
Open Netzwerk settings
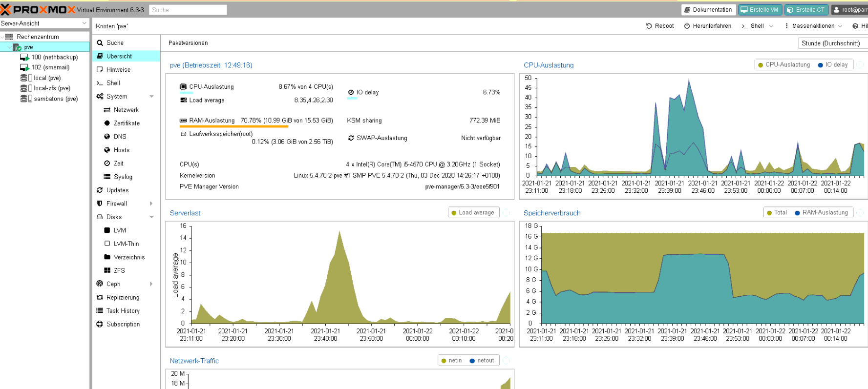127,110
